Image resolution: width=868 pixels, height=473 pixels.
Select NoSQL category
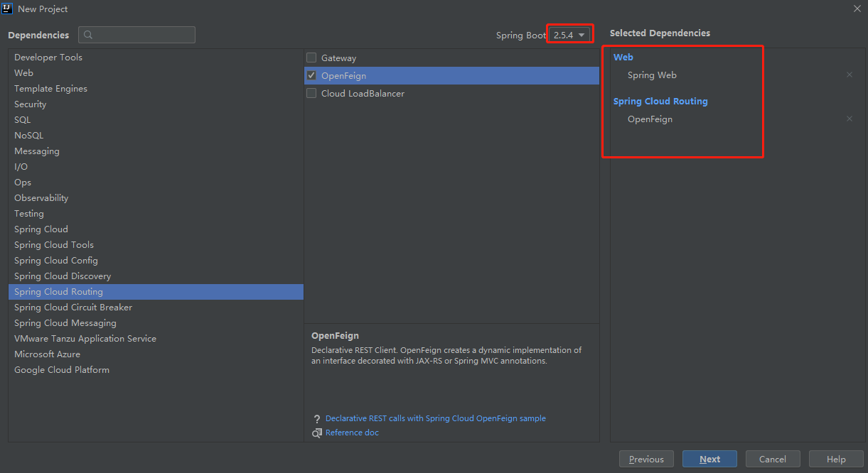click(x=156, y=136)
